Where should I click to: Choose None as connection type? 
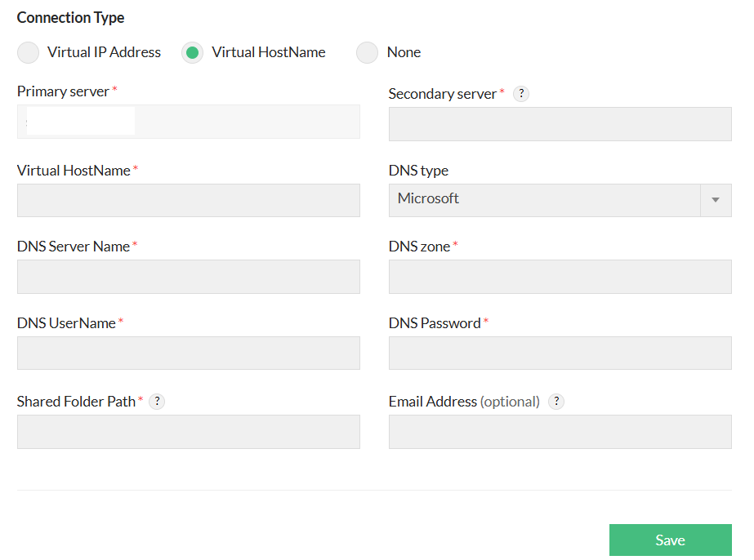pos(368,53)
